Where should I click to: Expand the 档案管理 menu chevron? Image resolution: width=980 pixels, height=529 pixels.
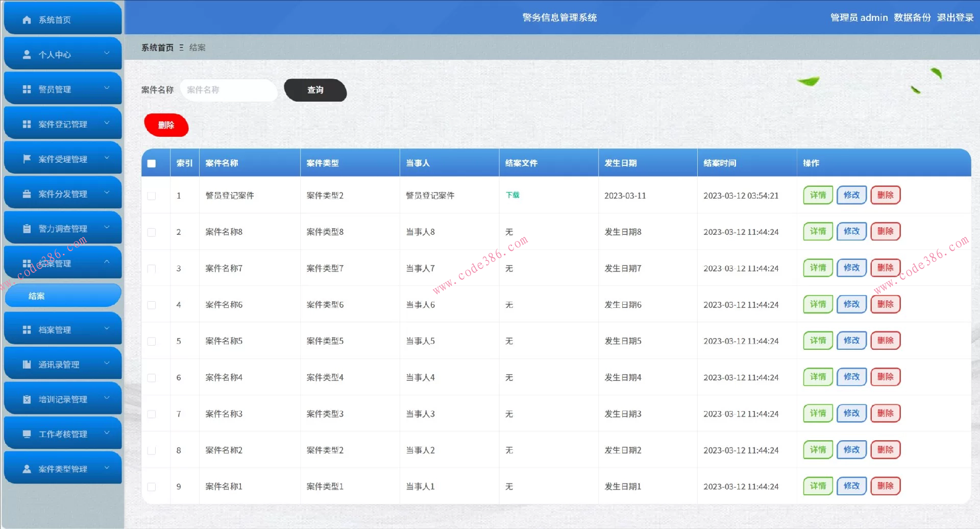(x=107, y=329)
